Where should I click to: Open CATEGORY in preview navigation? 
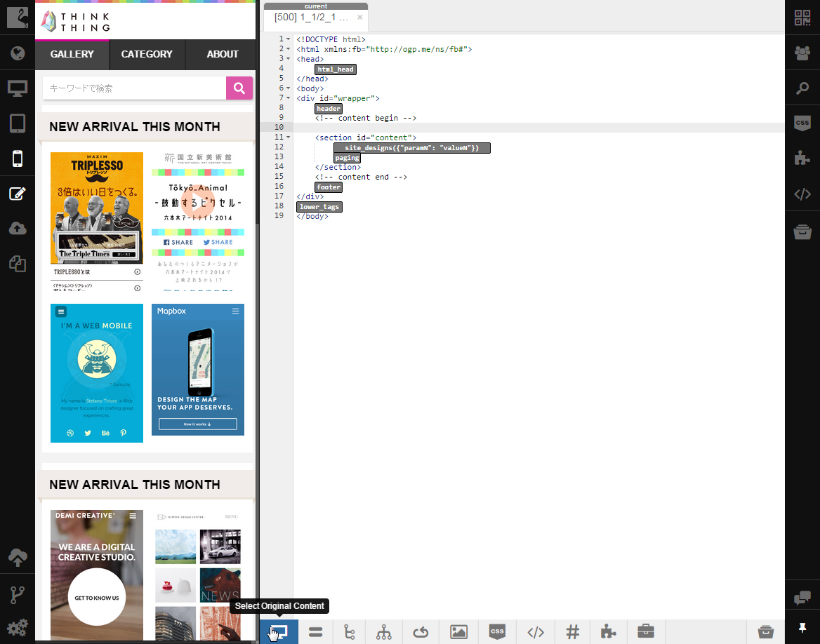point(147,54)
